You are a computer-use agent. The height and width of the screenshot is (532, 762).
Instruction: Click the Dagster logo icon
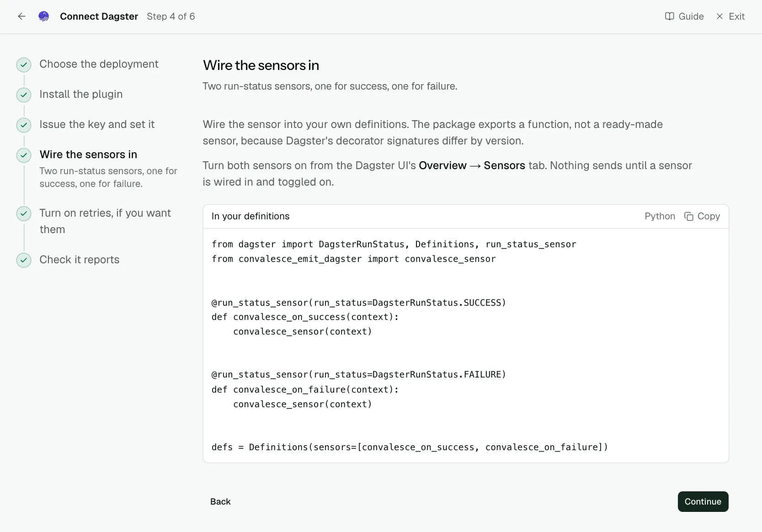point(43,16)
